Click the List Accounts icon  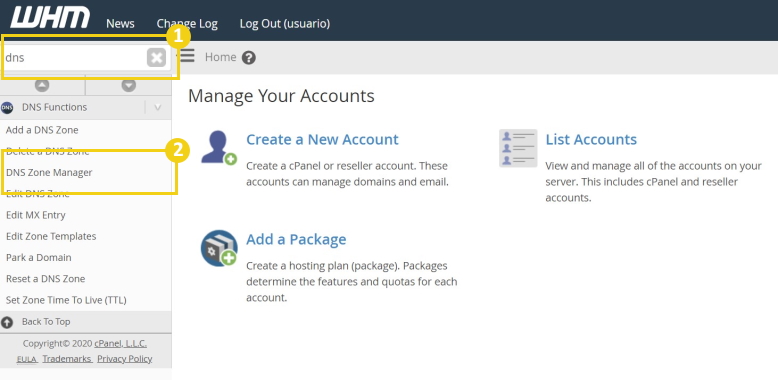click(518, 148)
